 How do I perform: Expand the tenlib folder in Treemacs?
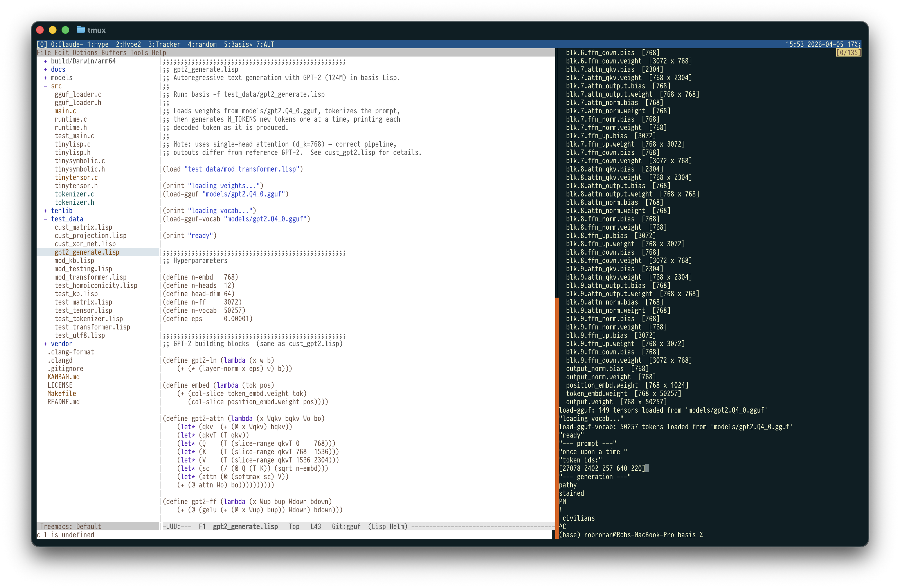(x=46, y=211)
